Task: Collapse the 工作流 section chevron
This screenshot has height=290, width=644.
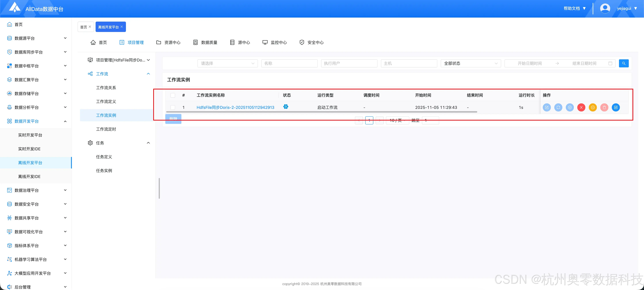Action: (x=148, y=74)
